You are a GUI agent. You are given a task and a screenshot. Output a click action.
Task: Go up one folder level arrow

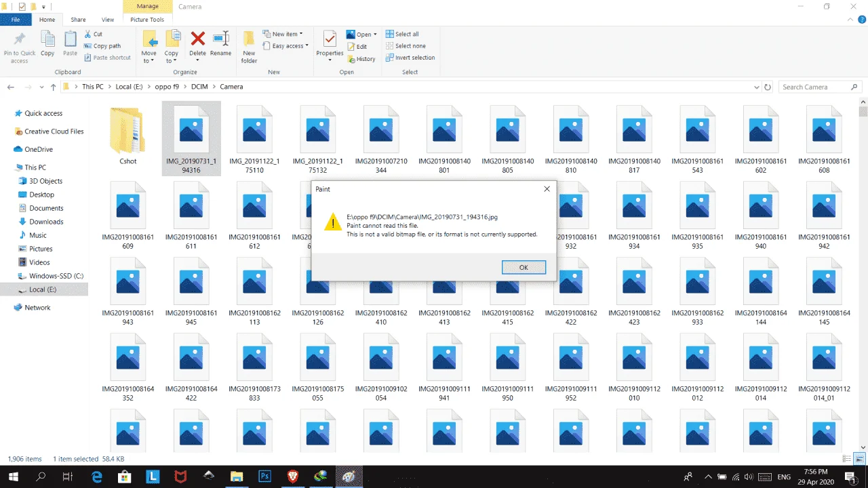pos(53,87)
